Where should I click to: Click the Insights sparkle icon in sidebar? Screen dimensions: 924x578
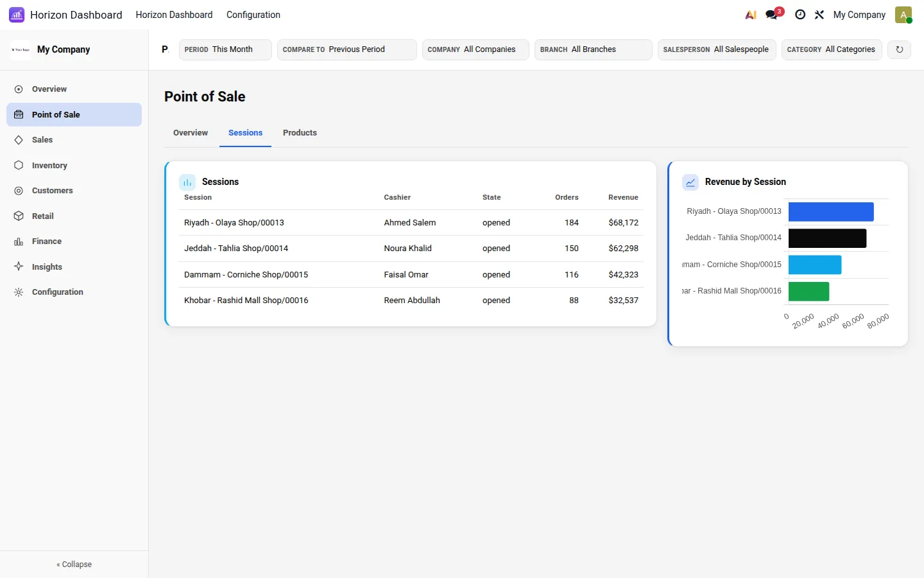click(19, 267)
